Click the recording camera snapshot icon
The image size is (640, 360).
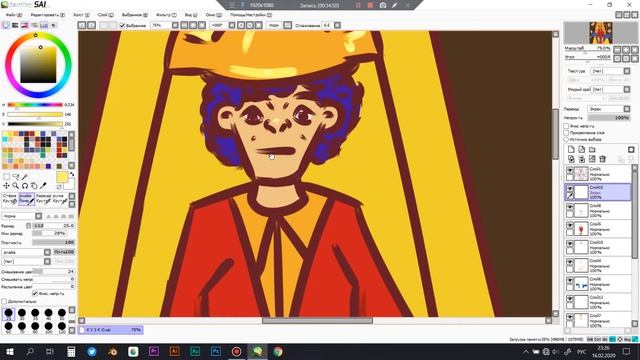(x=382, y=5)
